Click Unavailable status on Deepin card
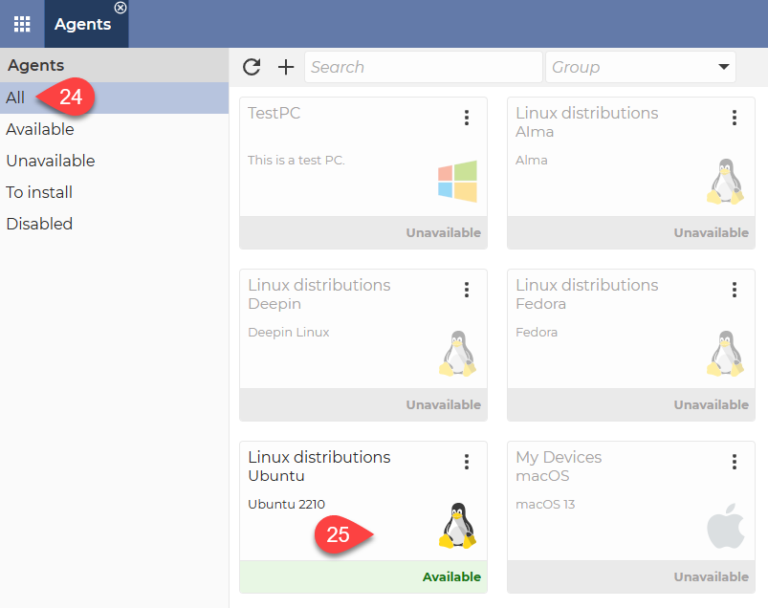Viewport: 768px width, 608px height. point(443,405)
